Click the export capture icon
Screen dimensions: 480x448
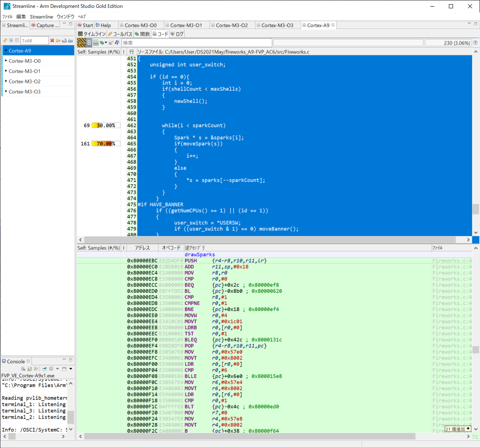(x=64, y=40)
